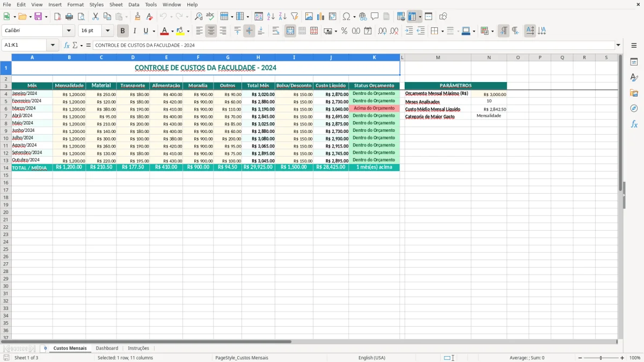Viewport: 644px width, 362px height.
Task: Click the Sort Ascending icon
Action: click(x=271, y=17)
